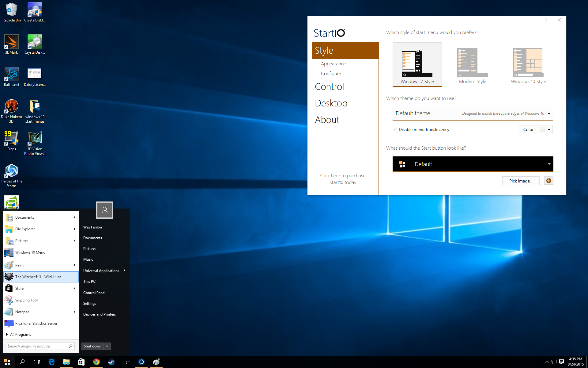Click download icon next to Pick image
The height and width of the screenshot is (368, 588).
(548, 181)
